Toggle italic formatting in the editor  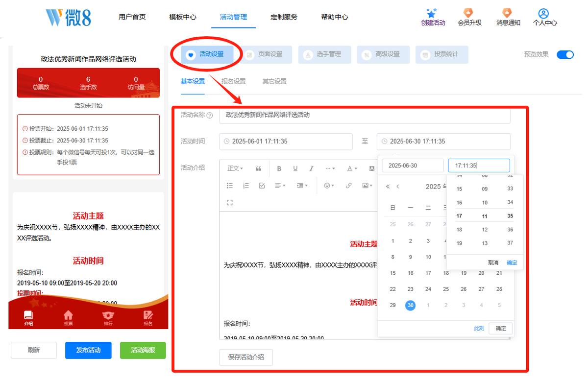click(x=311, y=168)
